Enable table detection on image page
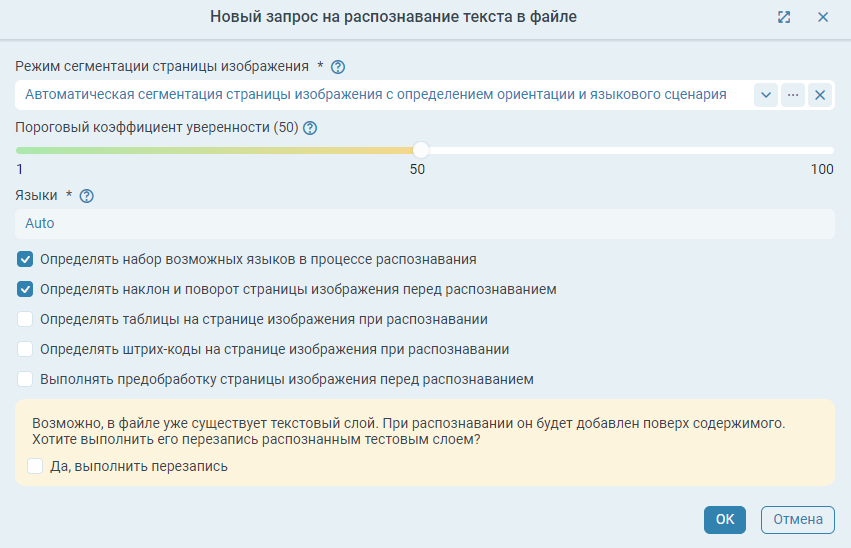851x548 pixels. (26, 320)
